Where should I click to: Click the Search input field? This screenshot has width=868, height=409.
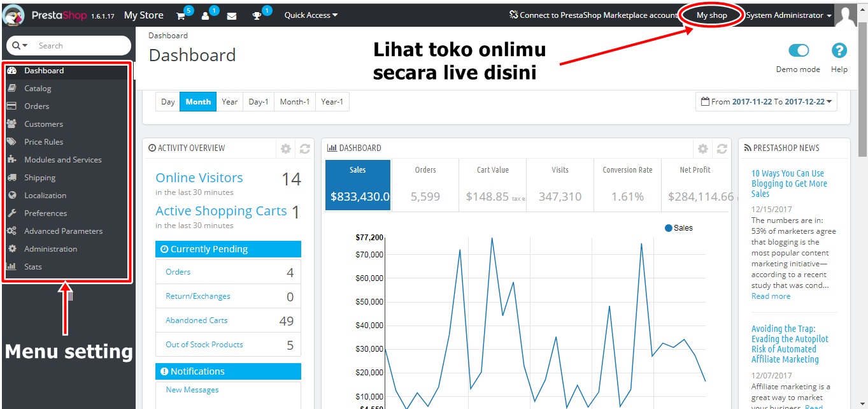(80, 46)
